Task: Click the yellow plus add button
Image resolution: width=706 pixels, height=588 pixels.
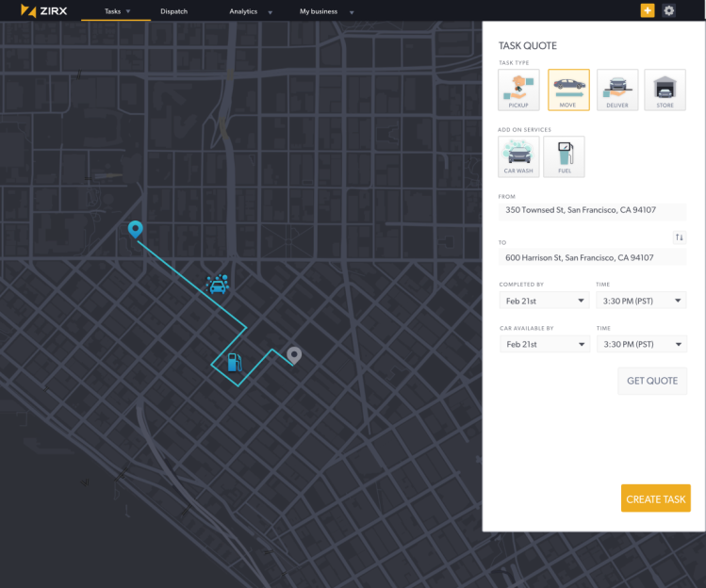Action: coord(647,10)
